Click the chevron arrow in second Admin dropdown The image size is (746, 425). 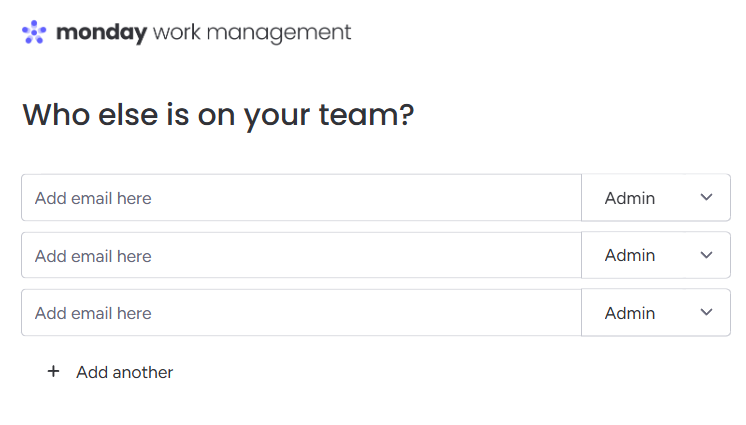click(x=707, y=255)
